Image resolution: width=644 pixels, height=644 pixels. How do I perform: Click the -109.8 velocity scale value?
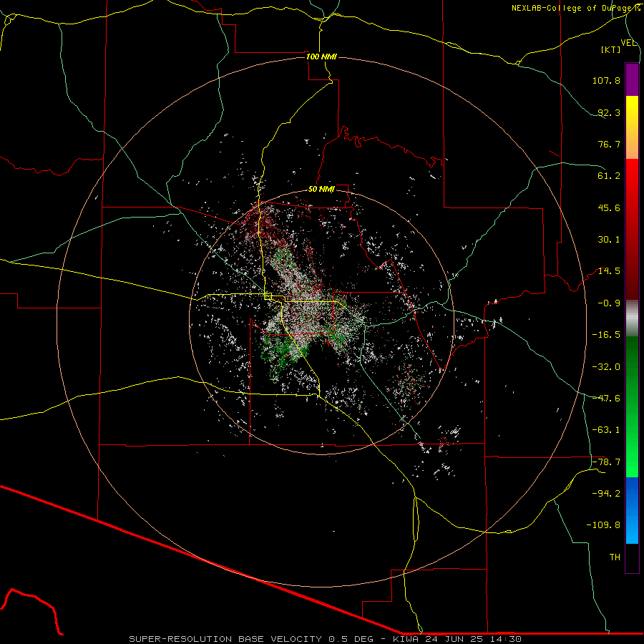coord(603,525)
